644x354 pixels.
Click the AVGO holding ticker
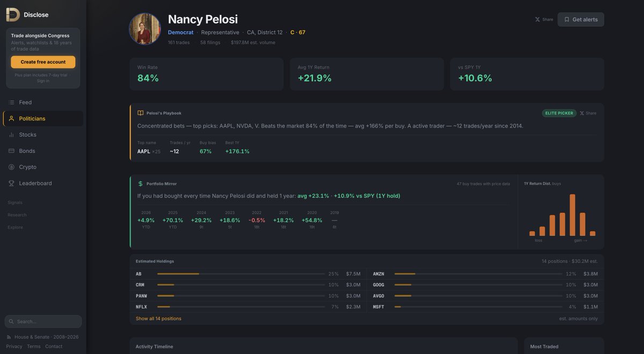[378, 296]
